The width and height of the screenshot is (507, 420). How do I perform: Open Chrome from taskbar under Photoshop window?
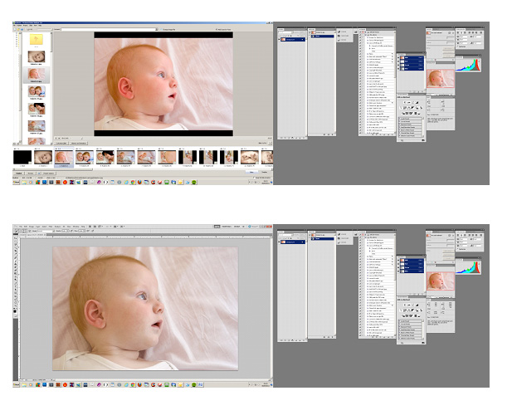[x=133, y=385]
